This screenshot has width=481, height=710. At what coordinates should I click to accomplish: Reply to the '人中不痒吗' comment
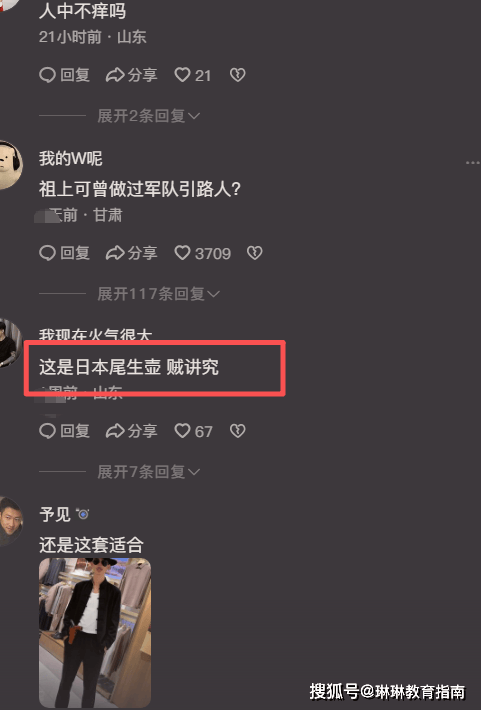point(64,75)
